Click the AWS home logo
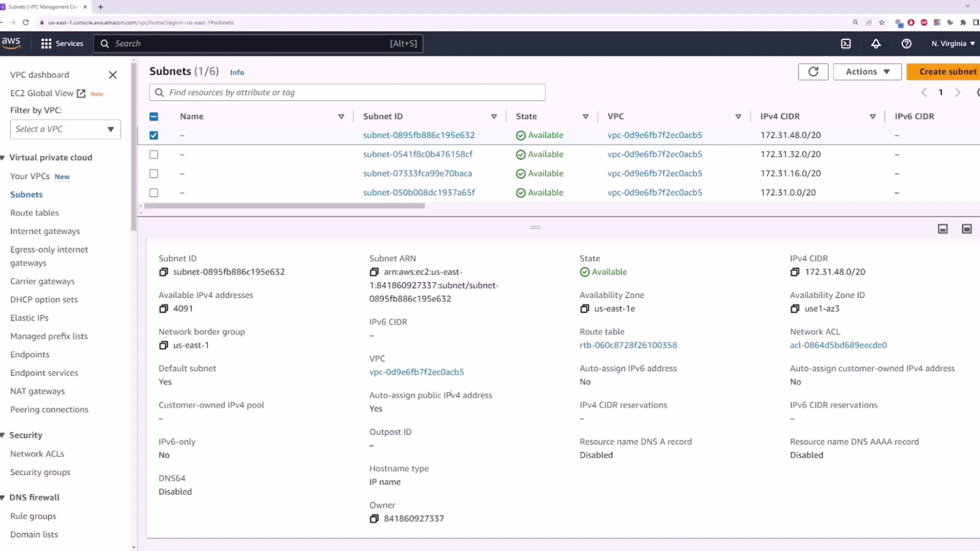Viewport: 980px width, 551px height. pyautogui.click(x=11, y=43)
